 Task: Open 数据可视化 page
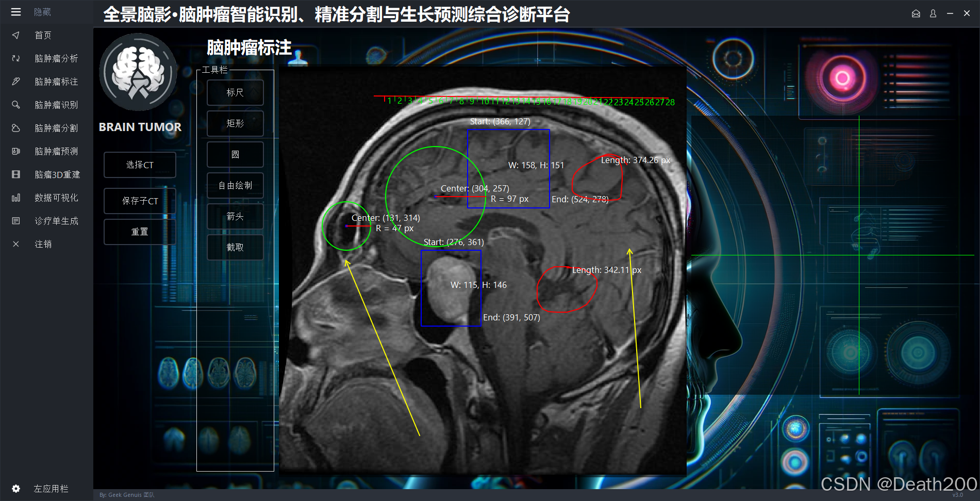[56, 198]
